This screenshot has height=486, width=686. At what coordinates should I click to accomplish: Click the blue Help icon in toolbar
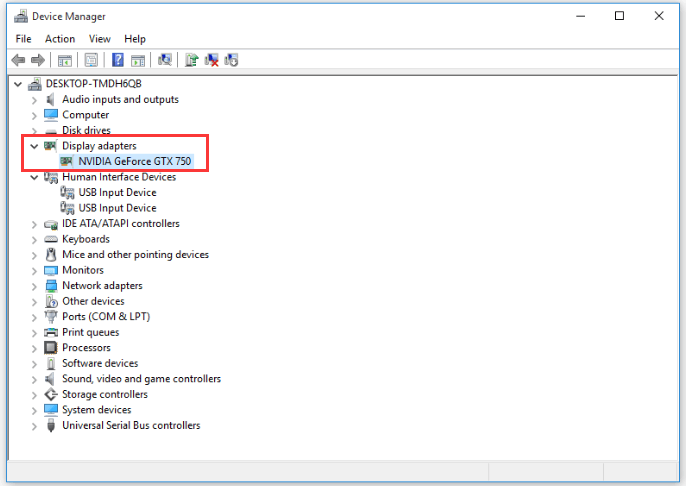[x=118, y=60]
